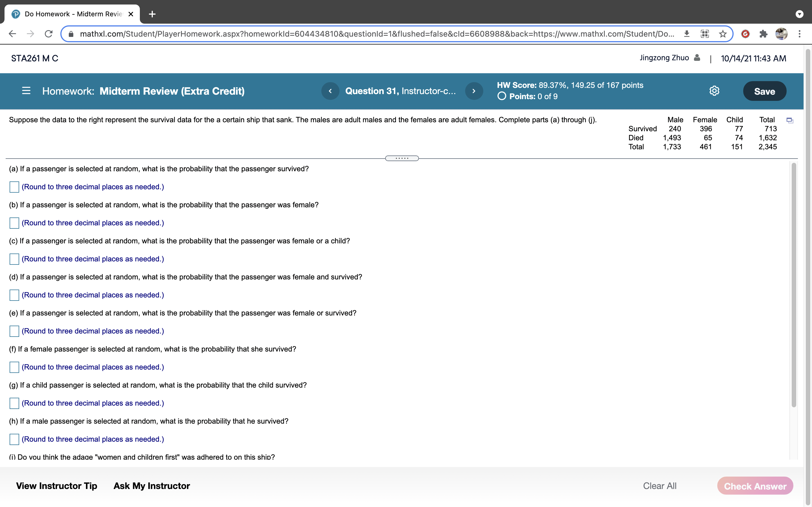
Task: Click View Instructor Tip link
Action: tap(57, 486)
